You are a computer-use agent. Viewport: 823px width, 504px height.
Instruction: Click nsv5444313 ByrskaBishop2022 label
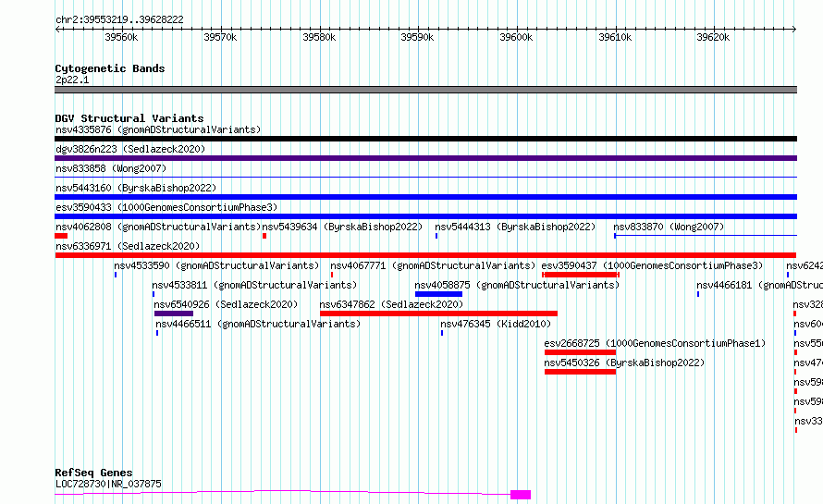point(515,227)
